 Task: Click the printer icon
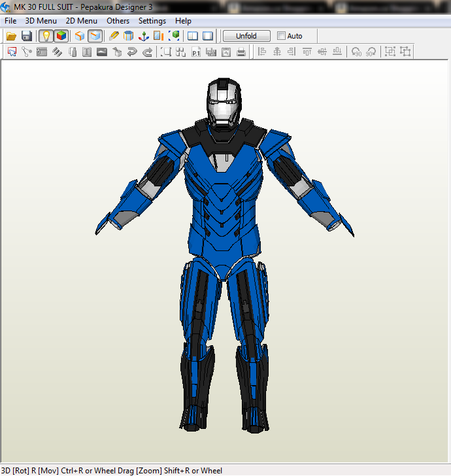pos(241,52)
